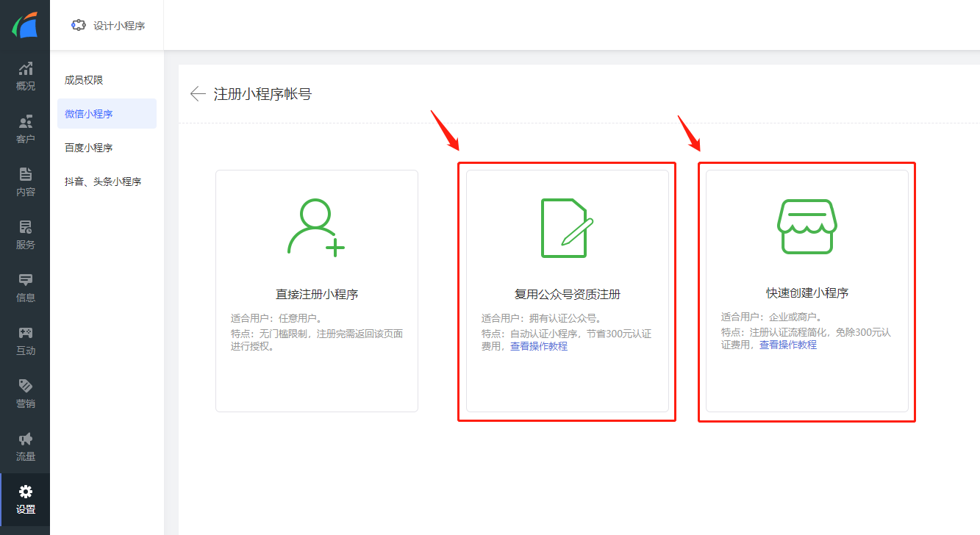Viewport: 980px width, 535px height.
Task: Open 内容 content section in sidebar
Action: point(25,182)
